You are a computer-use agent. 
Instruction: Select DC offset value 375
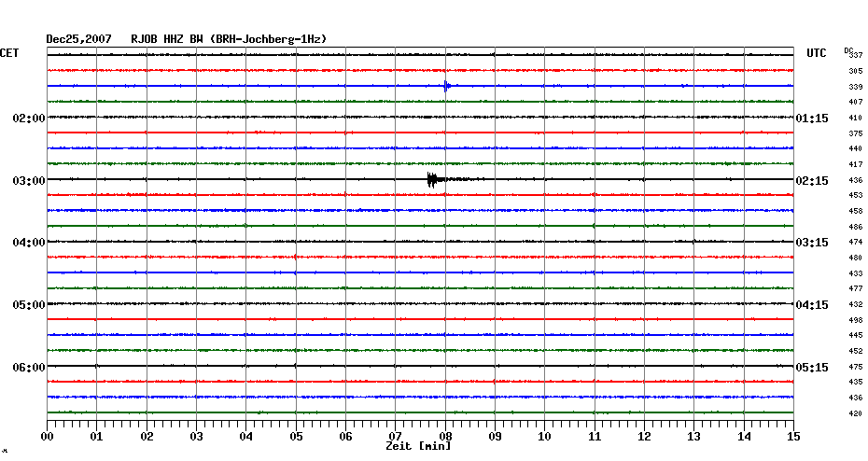tap(856, 133)
